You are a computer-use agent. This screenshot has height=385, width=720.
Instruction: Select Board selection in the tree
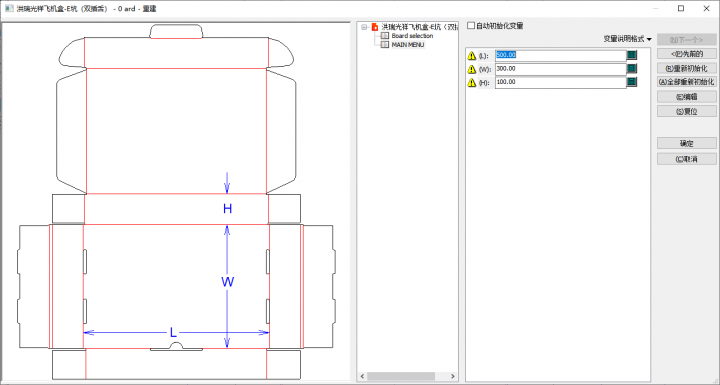pyautogui.click(x=412, y=36)
